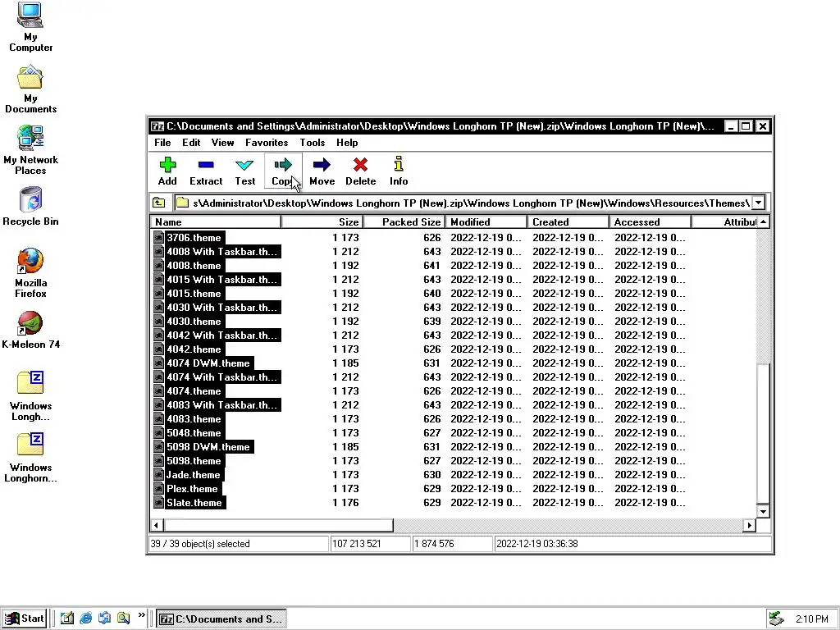Click the file icon beside 3706.theme
This screenshot has height=630, width=840.
click(x=158, y=237)
